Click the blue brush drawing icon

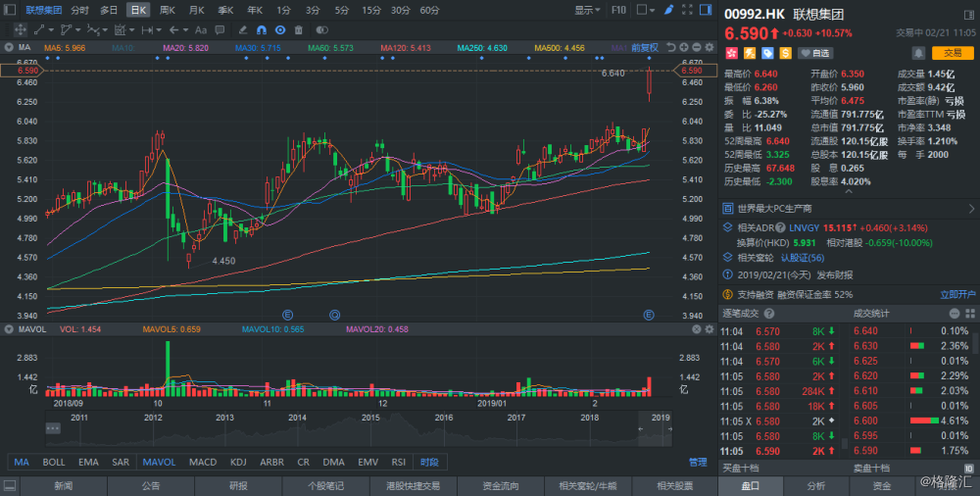668,10
